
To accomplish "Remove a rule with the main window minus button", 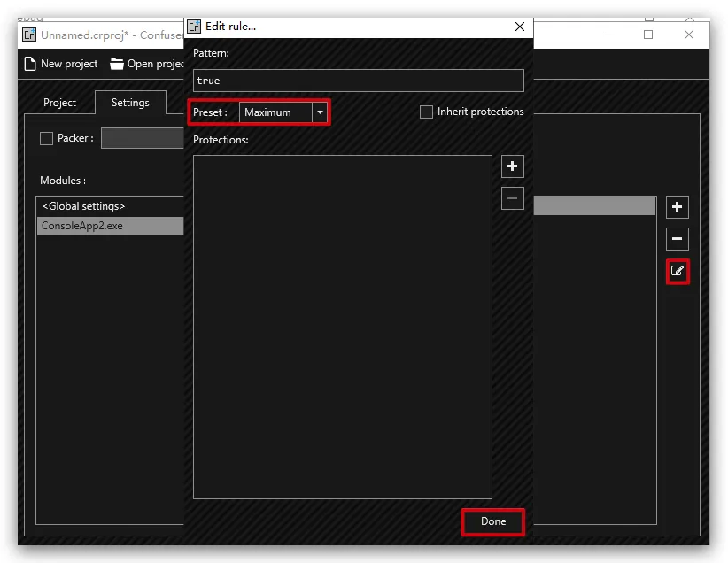I will (x=678, y=239).
